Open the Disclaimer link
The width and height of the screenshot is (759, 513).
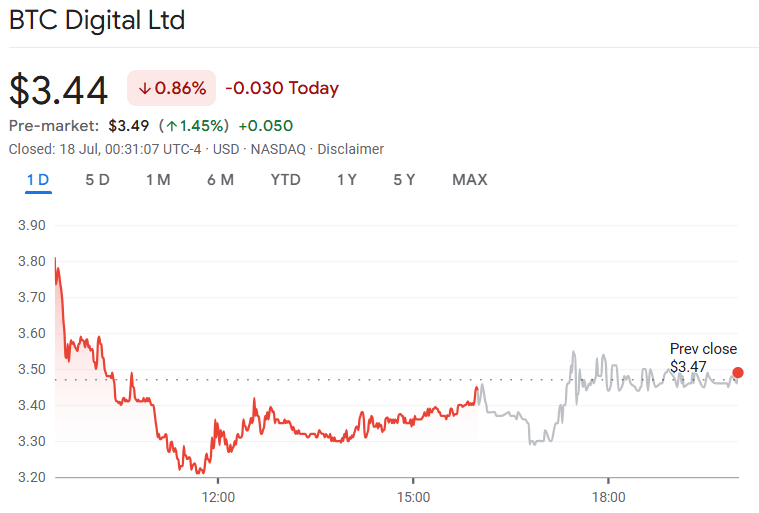[350, 149]
